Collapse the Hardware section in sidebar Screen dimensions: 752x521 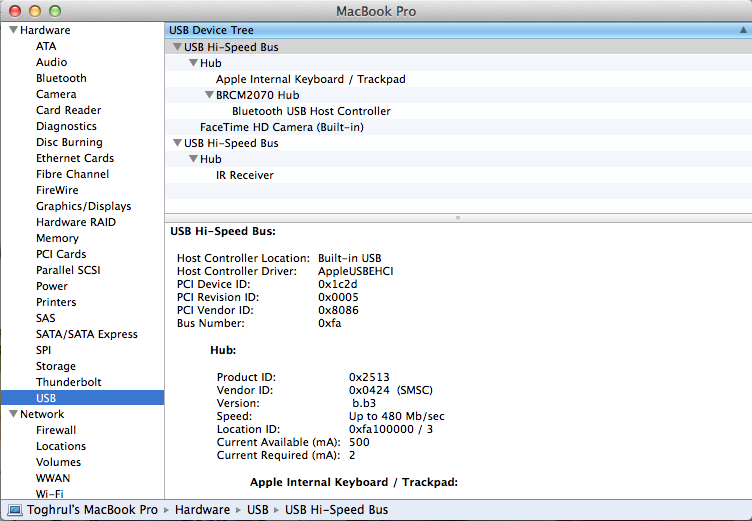[x=13, y=30]
